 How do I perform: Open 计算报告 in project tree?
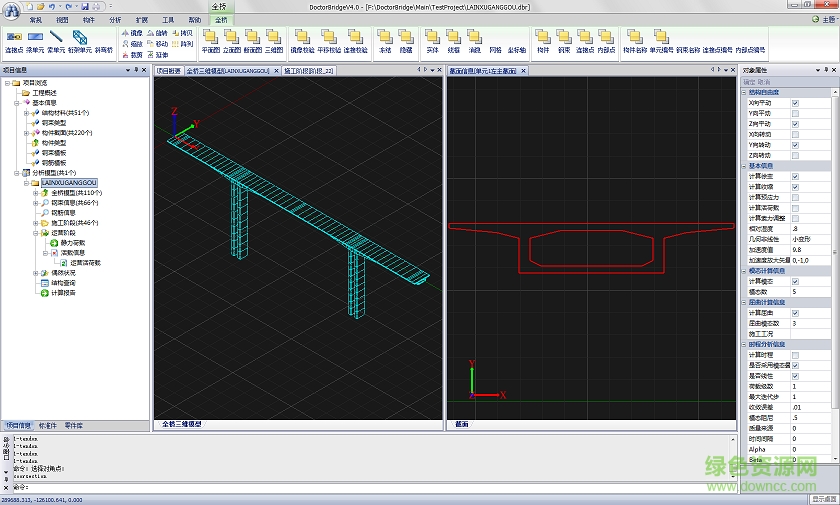[64, 293]
